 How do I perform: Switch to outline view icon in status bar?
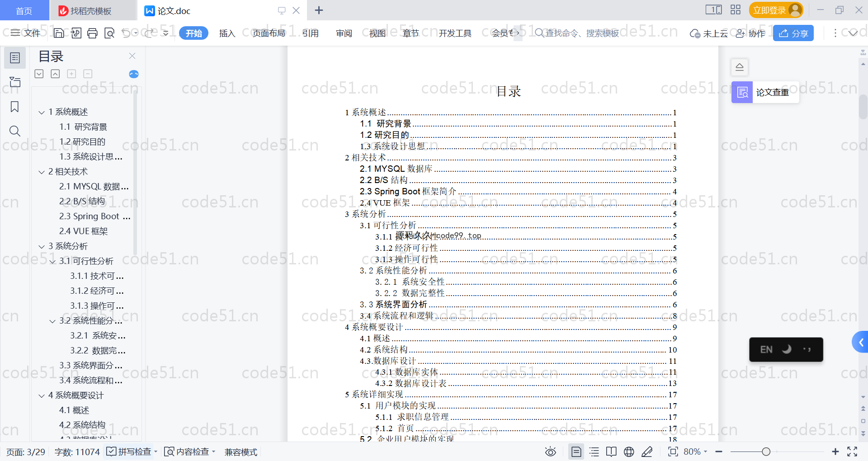594,452
